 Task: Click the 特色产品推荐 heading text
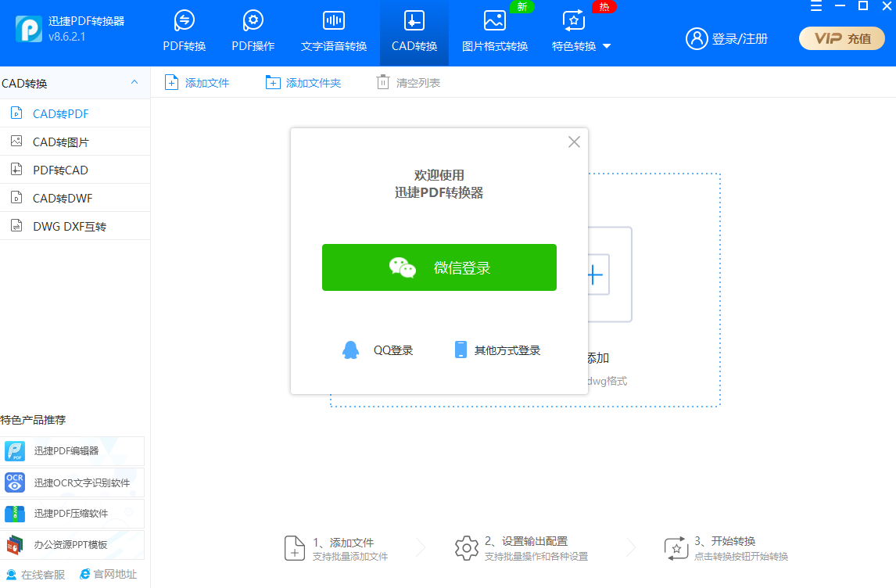[x=33, y=420]
